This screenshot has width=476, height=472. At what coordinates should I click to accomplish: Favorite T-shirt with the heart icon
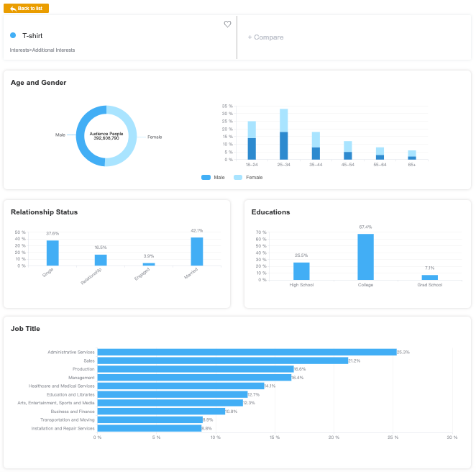(227, 24)
